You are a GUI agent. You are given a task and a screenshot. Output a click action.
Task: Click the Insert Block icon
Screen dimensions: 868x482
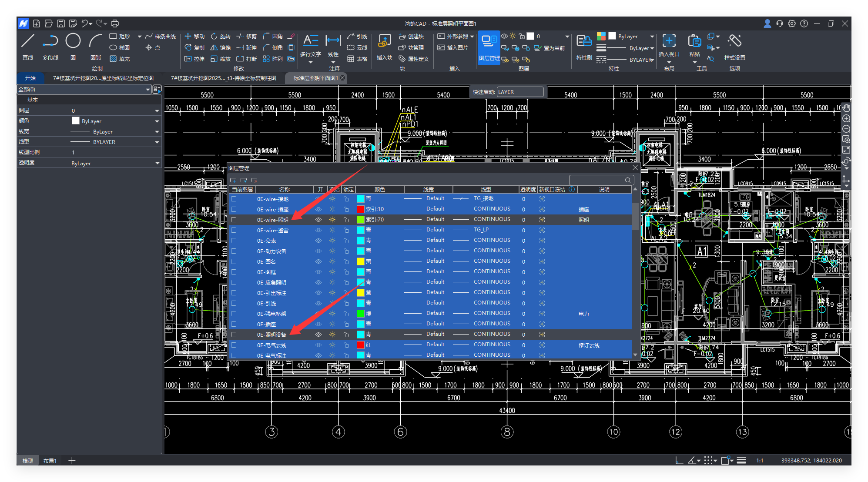(x=384, y=41)
